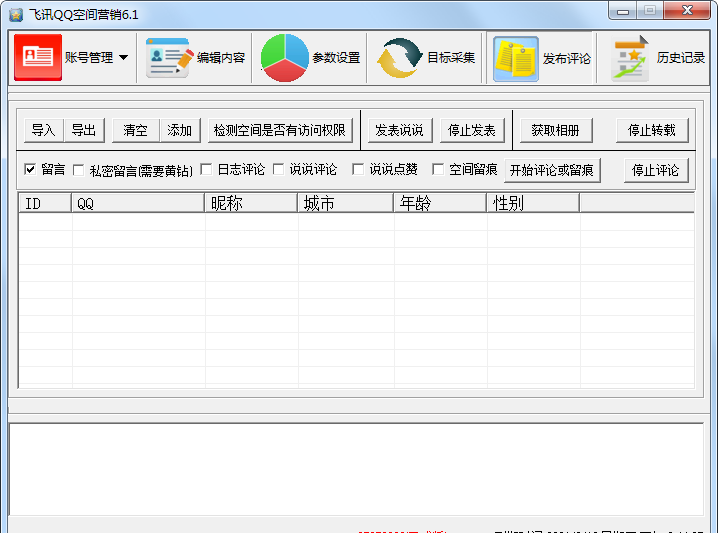Click the ID column header
This screenshot has width=718, height=556.
click(x=45, y=203)
